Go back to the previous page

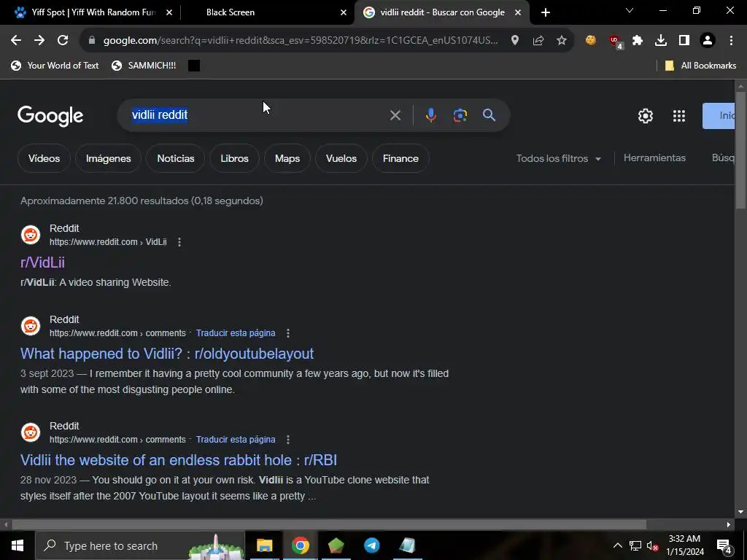[x=16, y=41]
